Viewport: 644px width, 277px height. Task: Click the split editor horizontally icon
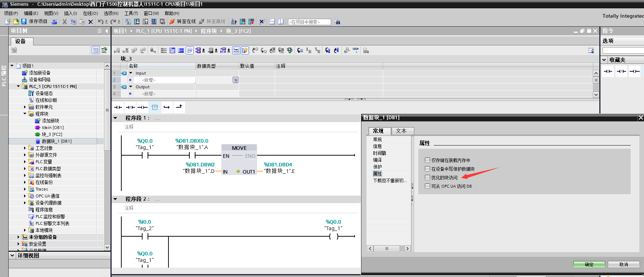[x=272, y=22]
